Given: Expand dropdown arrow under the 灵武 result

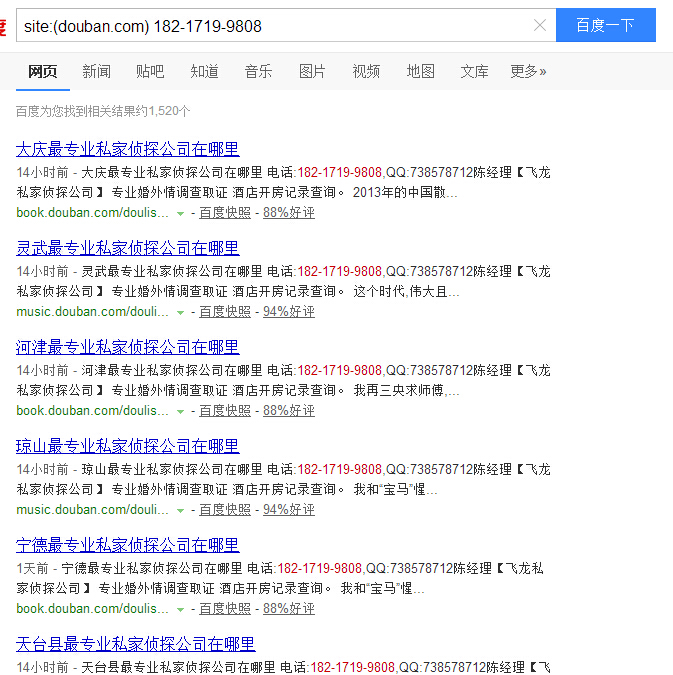Looking at the screenshot, I should tap(180, 313).
